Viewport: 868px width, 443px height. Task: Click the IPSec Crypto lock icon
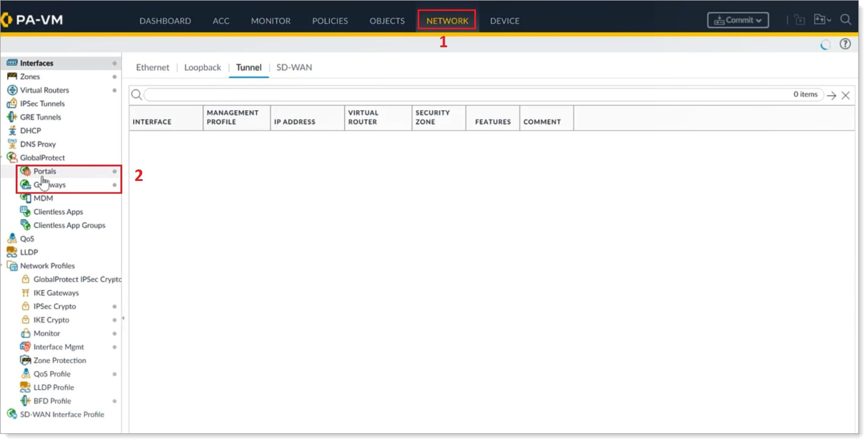(x=25, y=306)
